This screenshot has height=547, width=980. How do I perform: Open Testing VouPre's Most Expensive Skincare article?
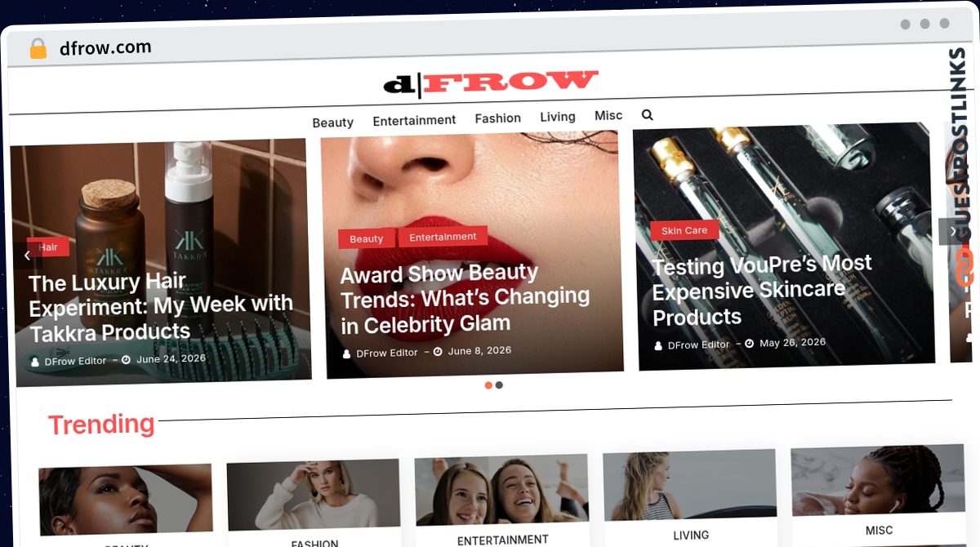point(761,290)
